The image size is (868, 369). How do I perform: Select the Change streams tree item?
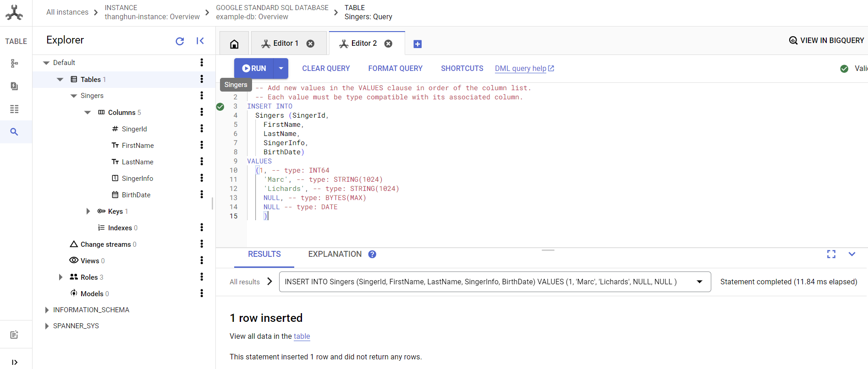[106, 244]
